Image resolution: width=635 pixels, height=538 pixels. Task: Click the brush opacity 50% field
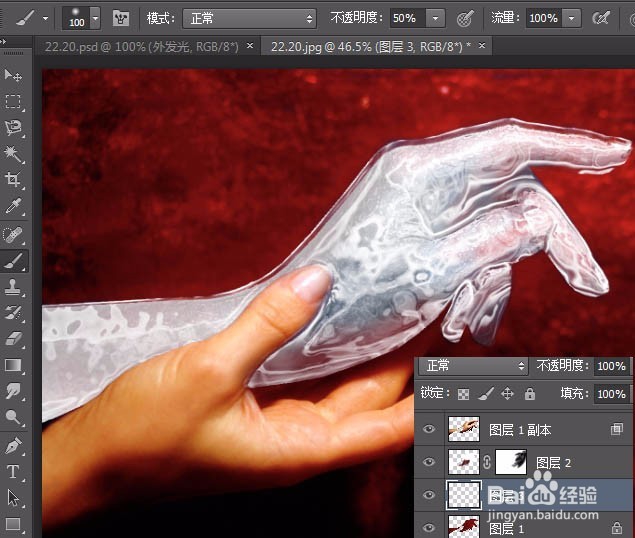click(x=407, y=18)
